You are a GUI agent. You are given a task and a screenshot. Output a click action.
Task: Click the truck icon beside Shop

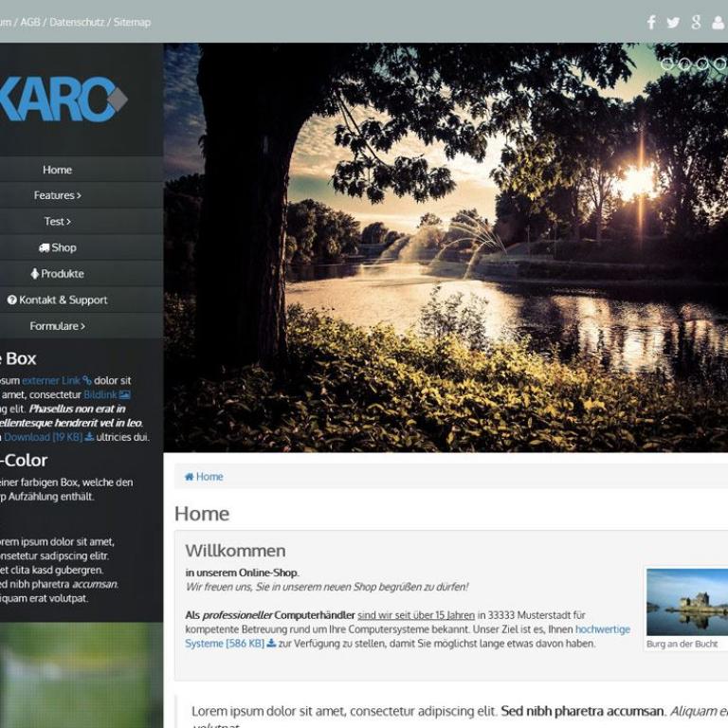[x=44, y=247]
